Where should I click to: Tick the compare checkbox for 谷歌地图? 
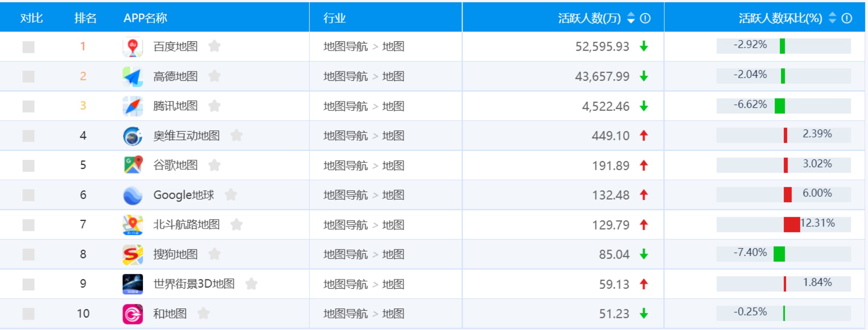tap(28, 166)
